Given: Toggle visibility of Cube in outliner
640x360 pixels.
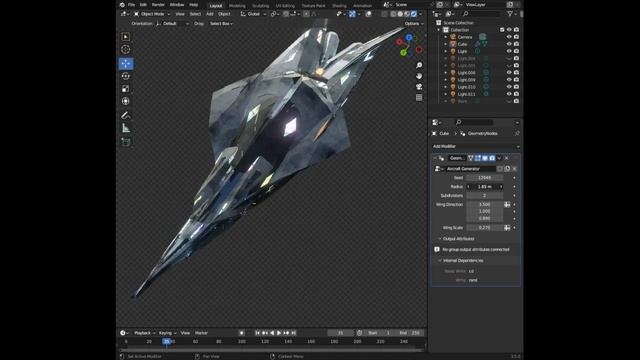Looking at the screenshot, I should (x=509, y=44).
